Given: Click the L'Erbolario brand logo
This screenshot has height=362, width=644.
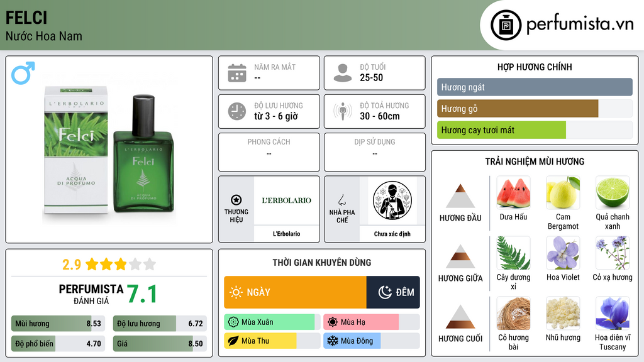Looking at the screenshot, I should point(287,200).
